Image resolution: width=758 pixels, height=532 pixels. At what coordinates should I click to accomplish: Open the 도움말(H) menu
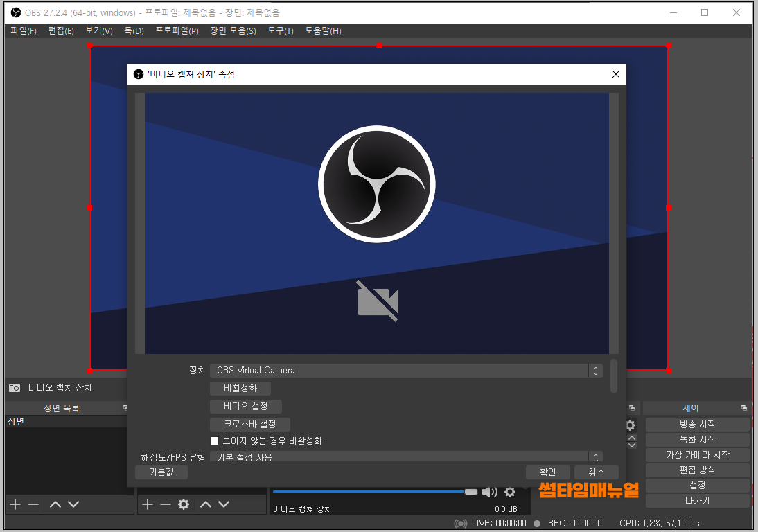(323, 31)
